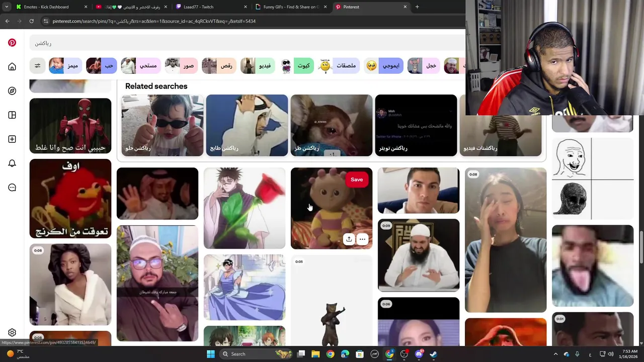The height and width of the screenshot is (362, 644).
Task: Filter by كيوت chip
Action: tap(296, 66)
